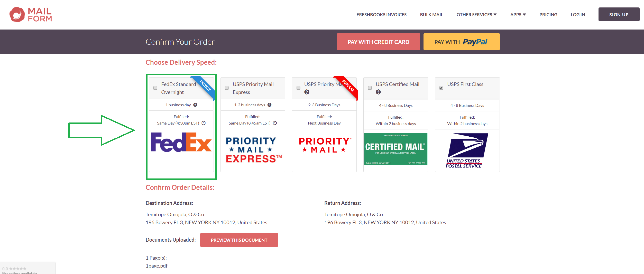Open Freshbooks Invoices nav item
The width and height of the screenshot is (644, 274).
click(x=381, y=15)
